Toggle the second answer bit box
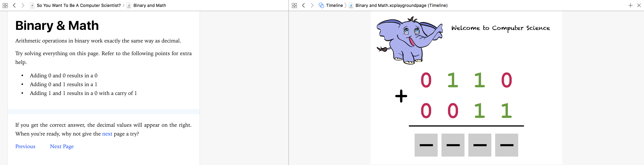Screen dimensions: 644x165 (453, 145)
